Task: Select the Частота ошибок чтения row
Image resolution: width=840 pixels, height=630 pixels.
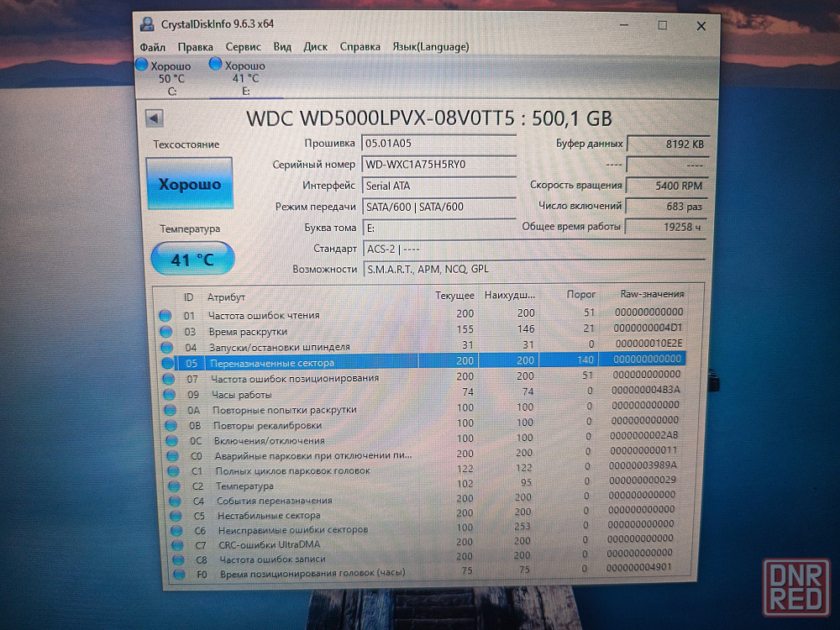Action: 422,313
